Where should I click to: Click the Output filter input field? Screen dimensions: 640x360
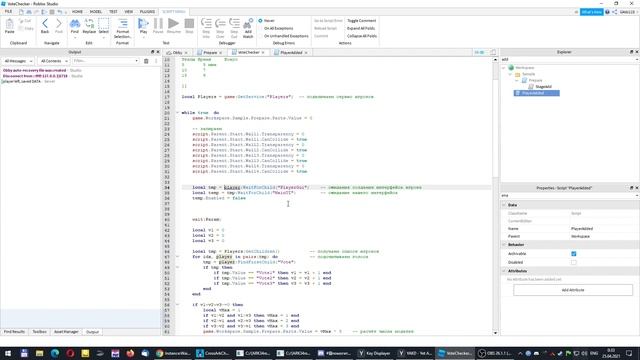106,61
